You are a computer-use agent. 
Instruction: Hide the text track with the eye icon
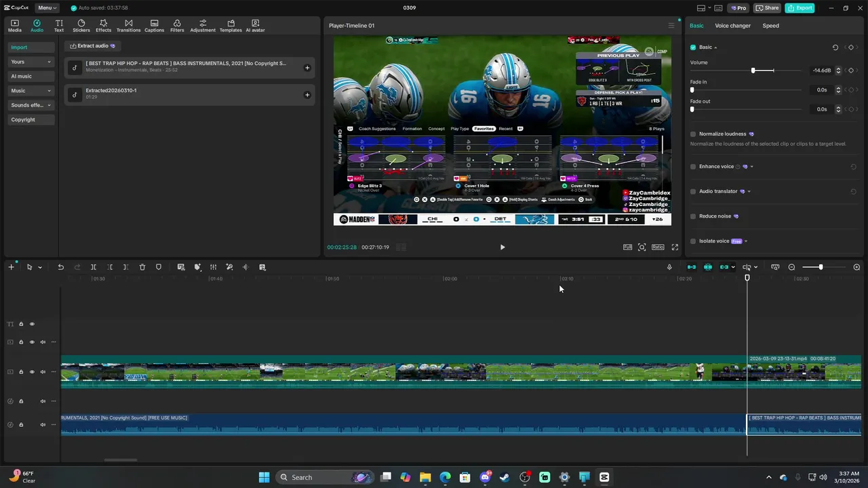pos(32,324)
